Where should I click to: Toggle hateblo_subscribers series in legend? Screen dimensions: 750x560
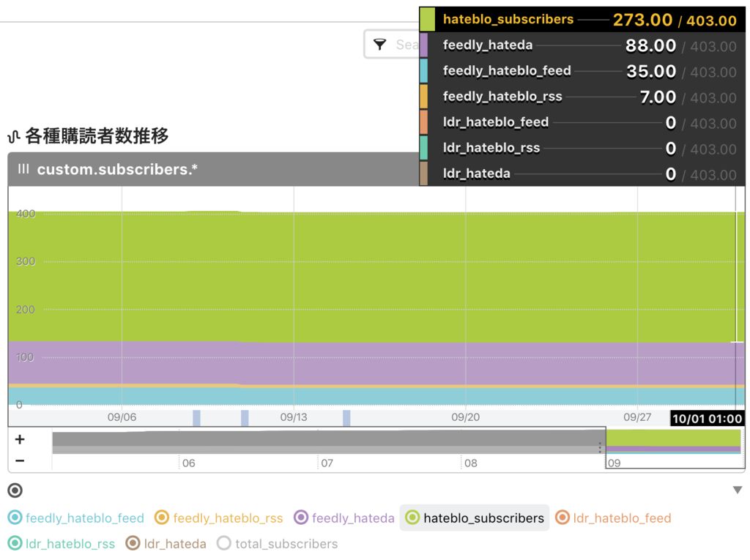[x=475, y=518]
